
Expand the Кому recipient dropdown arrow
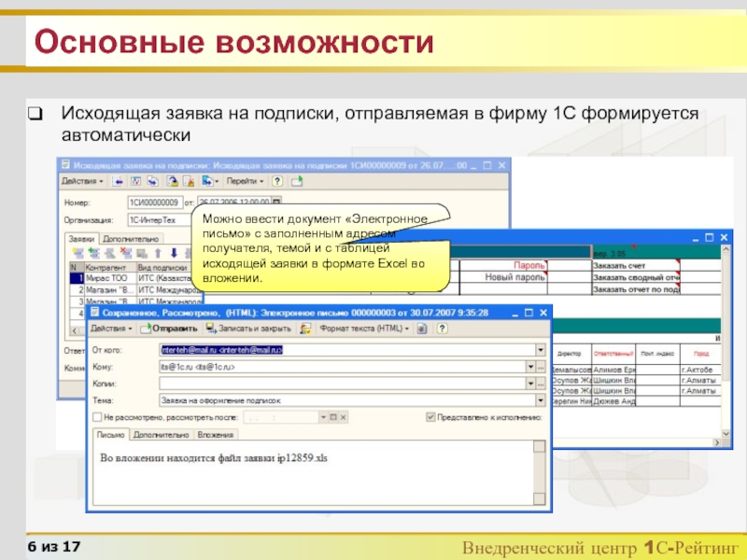click(x=530, y=367)
